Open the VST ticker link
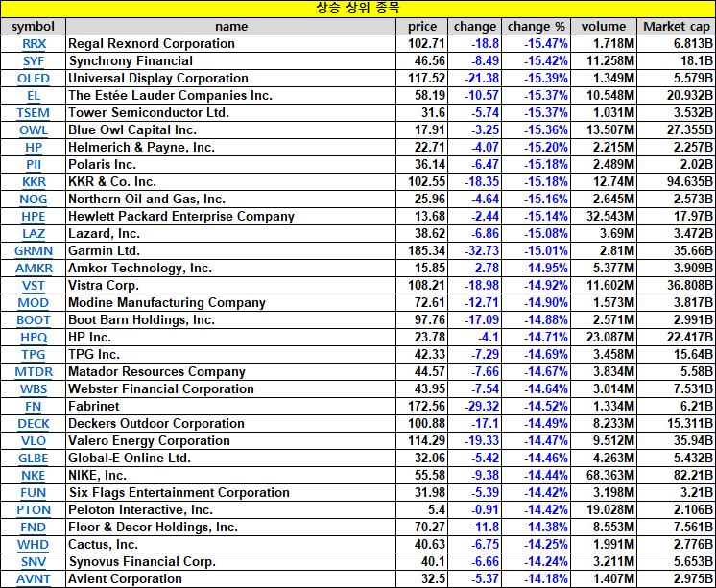The image size is (716, 588). 34,286
